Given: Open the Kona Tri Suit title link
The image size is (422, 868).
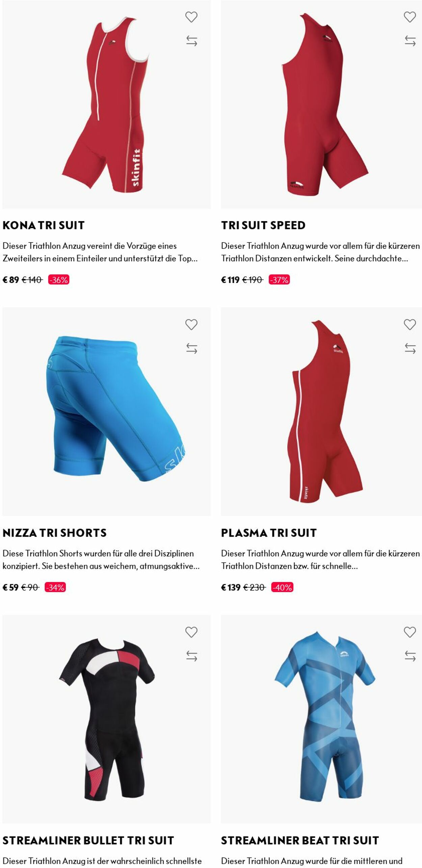Looking at the screenshot, I should point(44,225).
